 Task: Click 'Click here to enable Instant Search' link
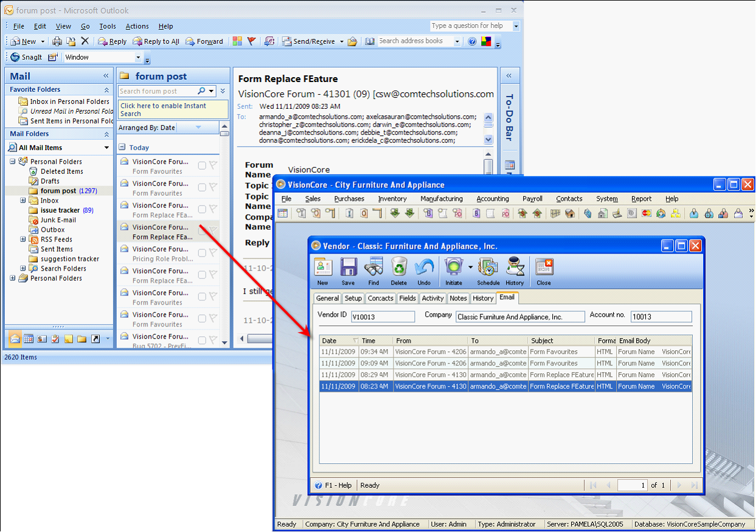click(173, 109)
